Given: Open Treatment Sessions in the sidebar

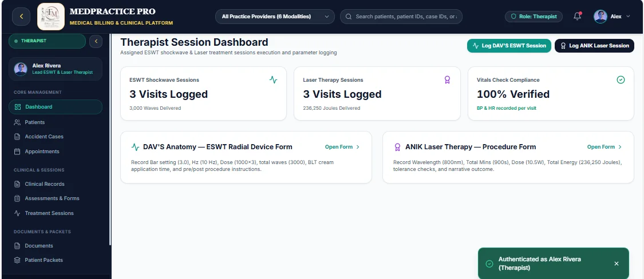Looking at the screenshot, I should [56, 213].
